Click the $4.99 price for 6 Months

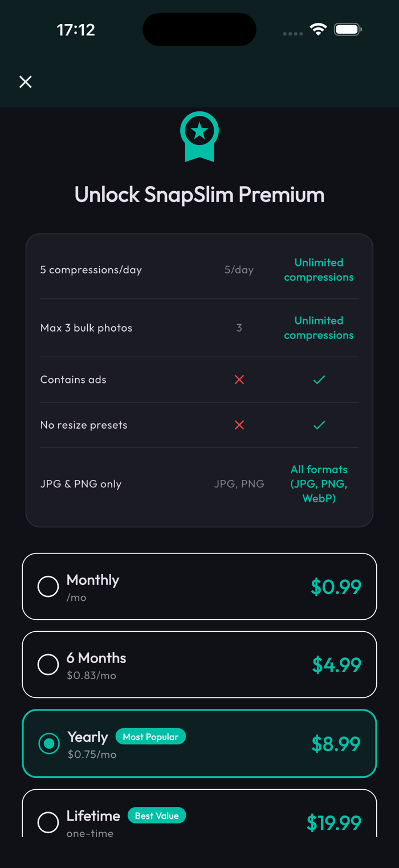point(336,665)
